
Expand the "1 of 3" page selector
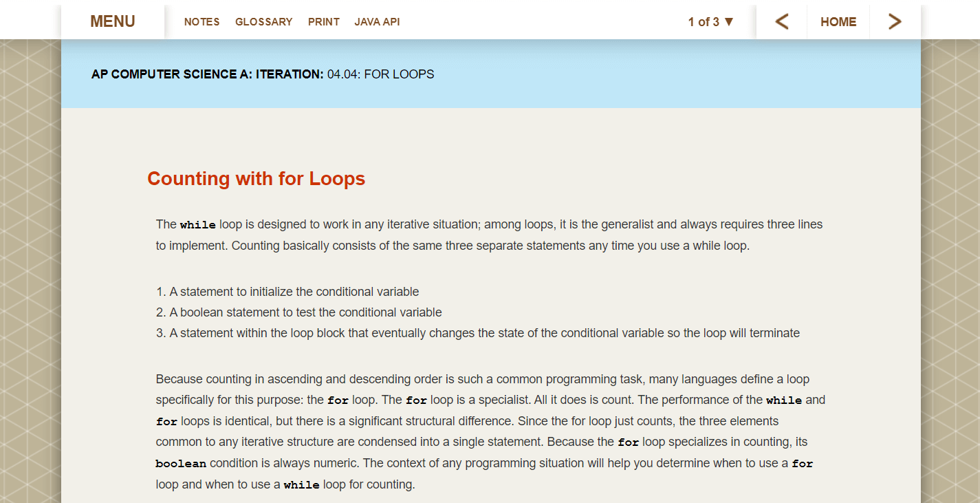[x=711, y=22]
